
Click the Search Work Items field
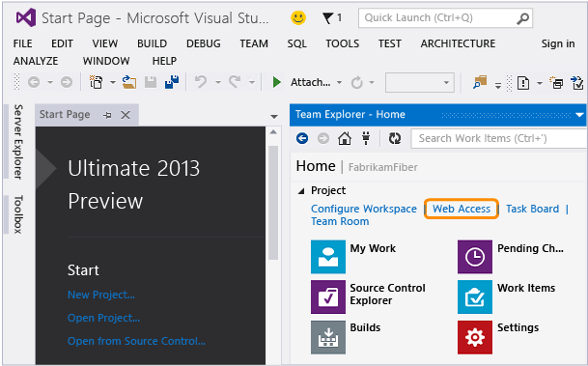click(x=499, y=138)
